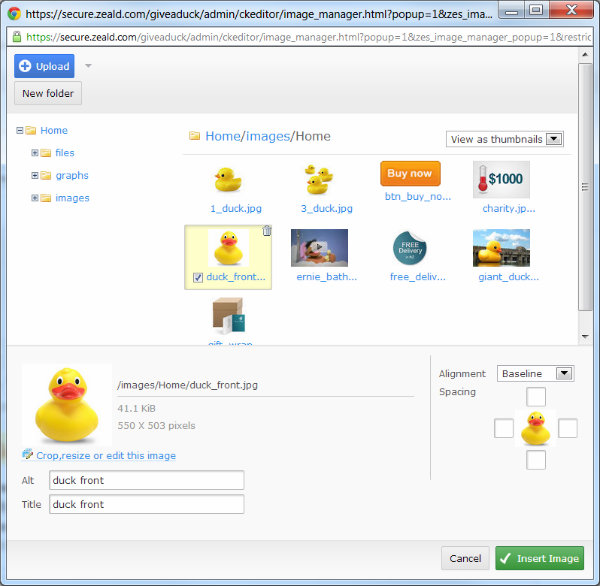Open the files folder in tree
Screen dimensions: 600x586
pyautogui.click(x=65, y=153)
